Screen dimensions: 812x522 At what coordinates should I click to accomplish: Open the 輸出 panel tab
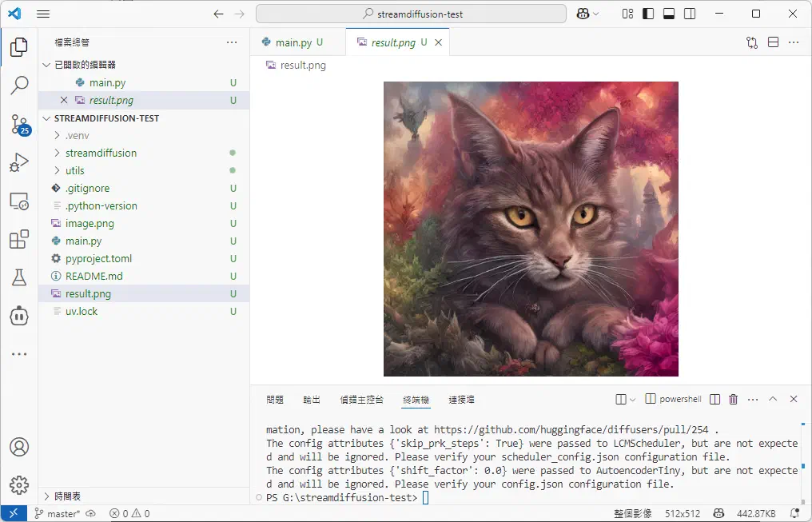pyautogui.click(x=311, y=399)
